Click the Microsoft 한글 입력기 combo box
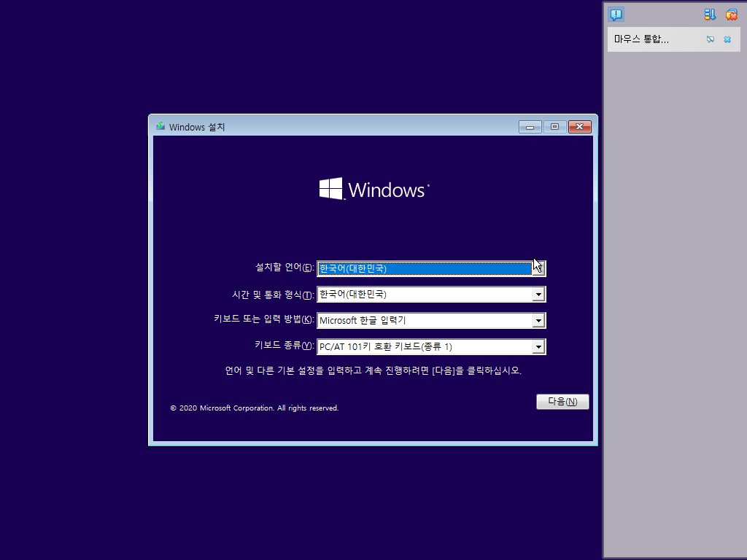The width and height of the screenshot is (747, 560). pyautogui.click(x=431, y=321)
